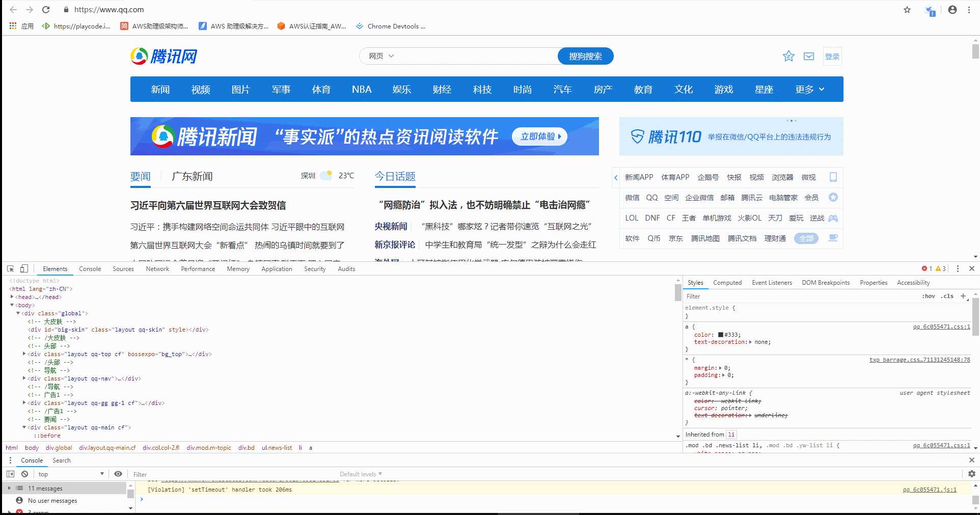Open qq_6c055471.js:1 source link

click(930, 490)
